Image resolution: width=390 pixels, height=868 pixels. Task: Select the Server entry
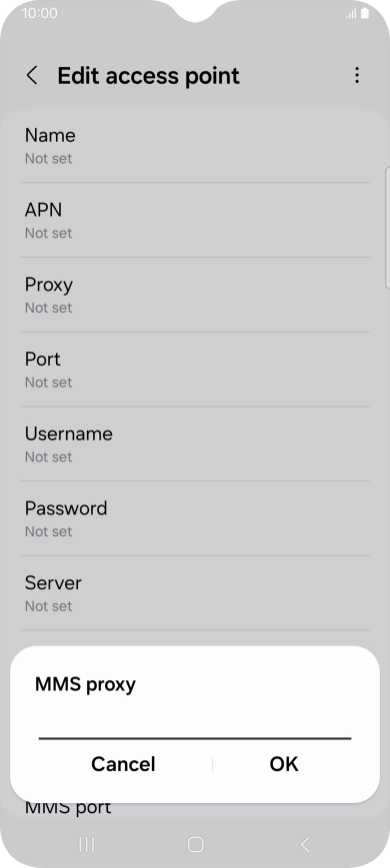[195, 593]
